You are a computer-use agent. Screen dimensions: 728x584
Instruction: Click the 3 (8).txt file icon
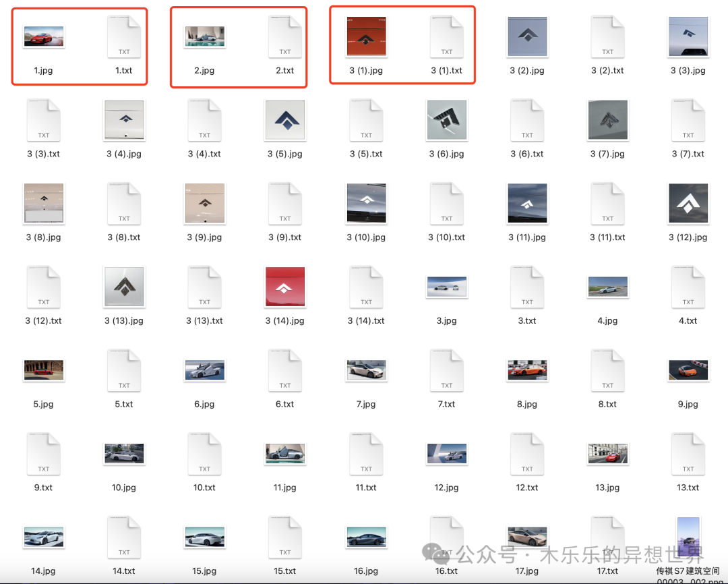(x=124, y=203)
